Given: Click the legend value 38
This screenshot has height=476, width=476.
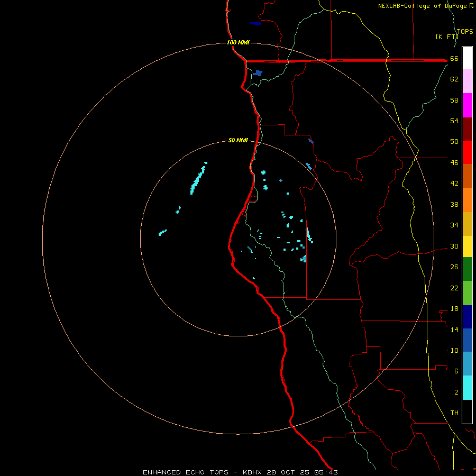Looking at the screenshot, I should tap(454, 205).
